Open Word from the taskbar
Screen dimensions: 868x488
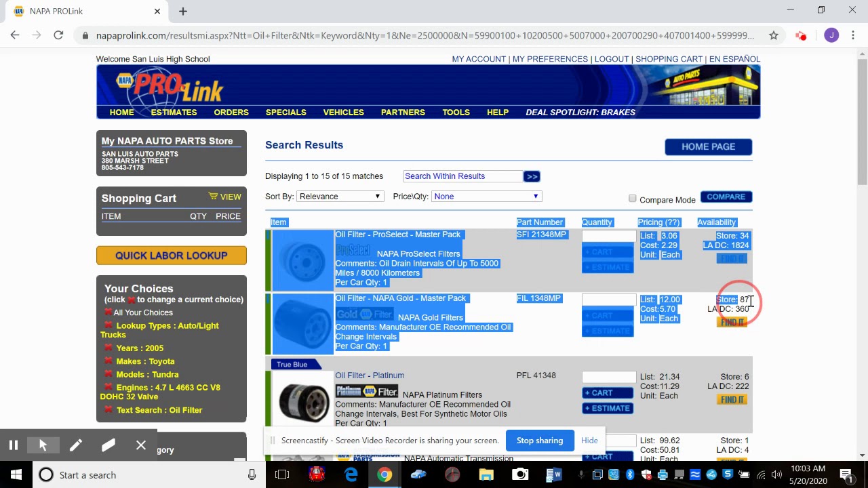tap(554, 474)
